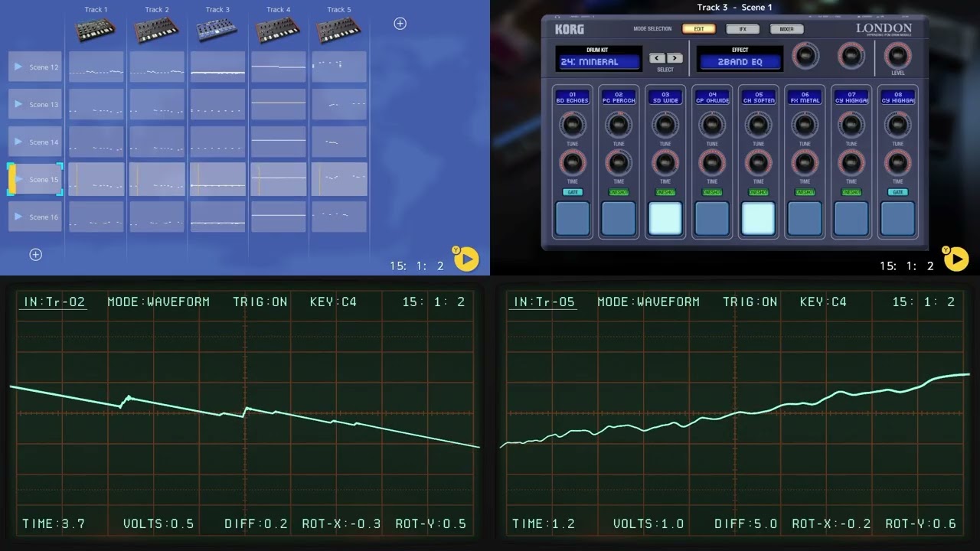Viewport: 980px width, 551px height.
Task: Open the 24: MINERAL drum kit selector
Action: coord(599,62)
